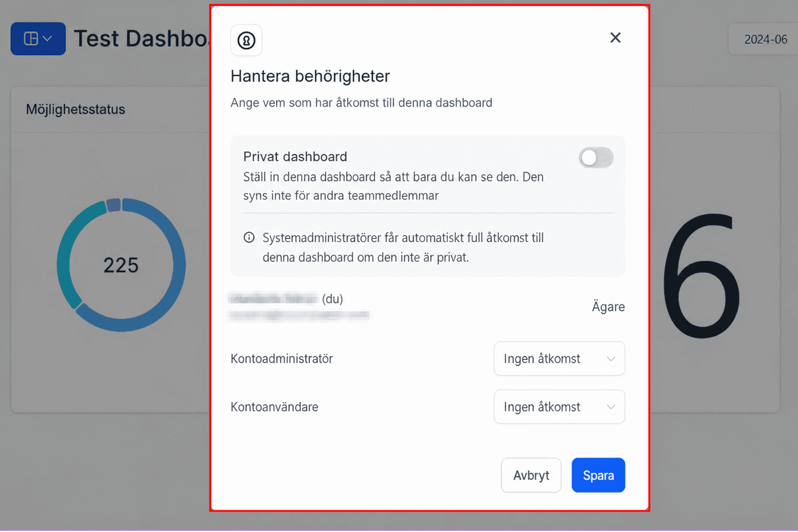Click the Spara button

pyautogui.click(x=599, y=475)
